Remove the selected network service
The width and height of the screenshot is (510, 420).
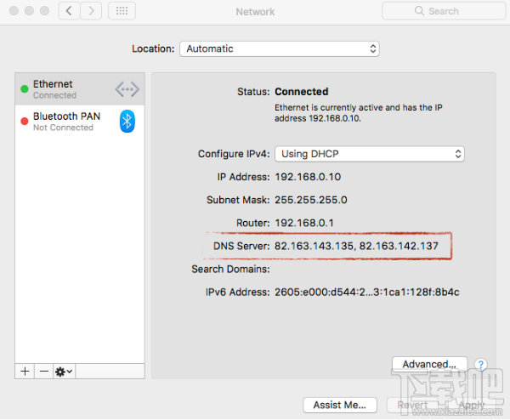coord(43,372)
